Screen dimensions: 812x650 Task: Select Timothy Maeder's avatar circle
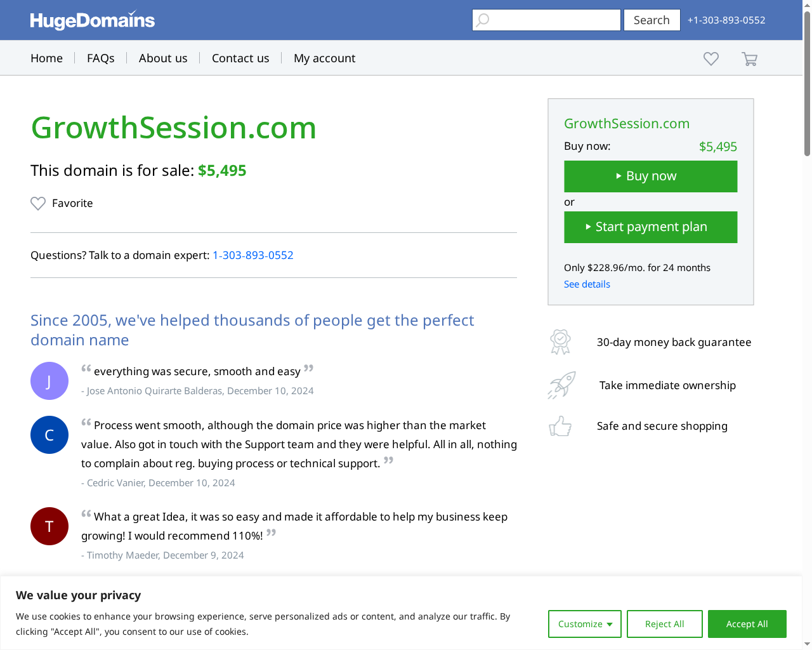click(49, 526)
